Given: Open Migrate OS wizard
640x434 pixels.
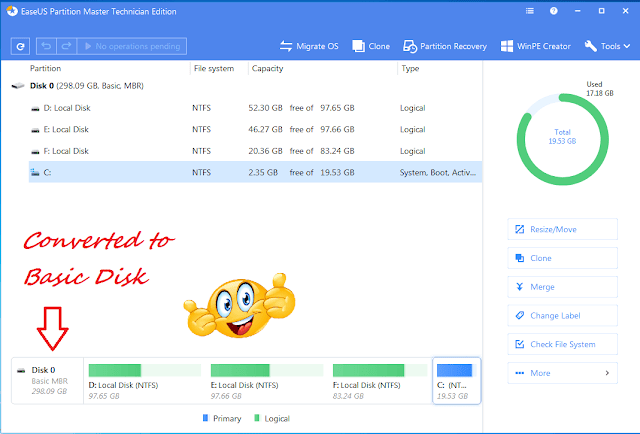Looking at the screenshot, I should [x=309, y=46].
